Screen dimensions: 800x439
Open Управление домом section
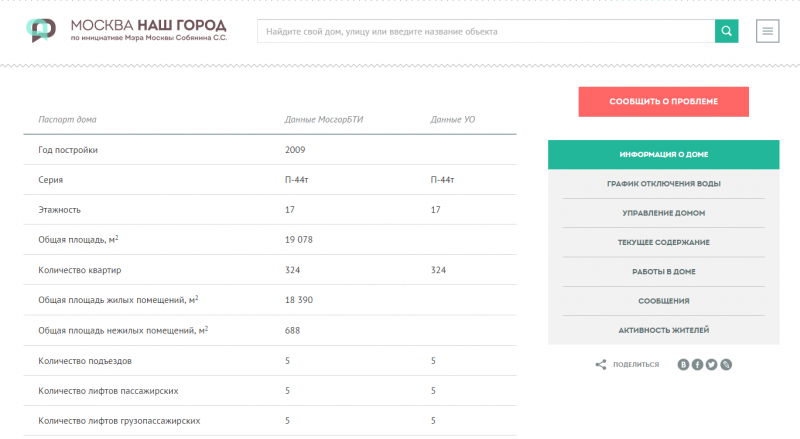(664, 213)
